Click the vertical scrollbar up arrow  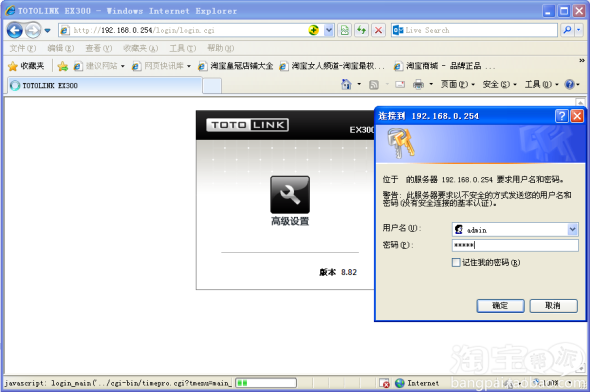pos(580,102)
